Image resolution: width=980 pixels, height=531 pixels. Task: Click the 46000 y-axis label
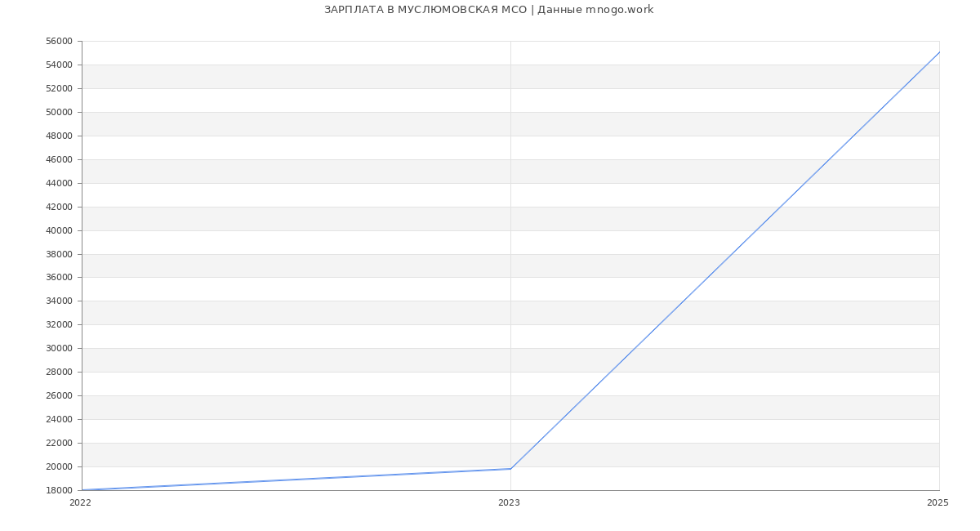[x=59, y=159]
